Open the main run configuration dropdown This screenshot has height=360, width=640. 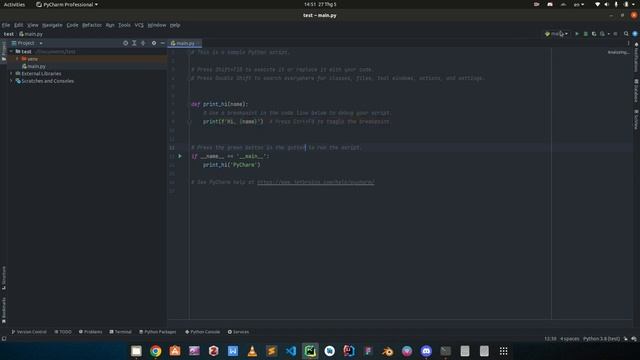556,34
